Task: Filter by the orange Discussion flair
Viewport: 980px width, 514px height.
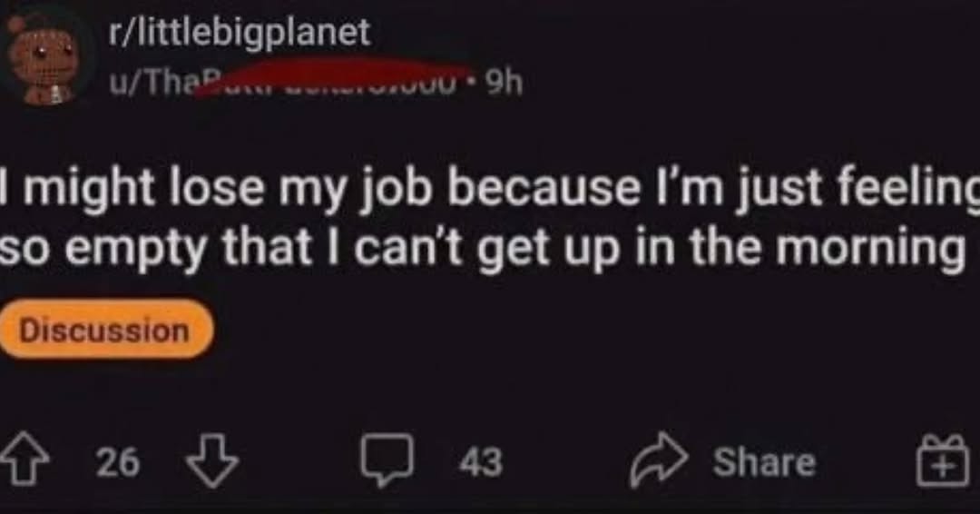Action: (104, 331)
